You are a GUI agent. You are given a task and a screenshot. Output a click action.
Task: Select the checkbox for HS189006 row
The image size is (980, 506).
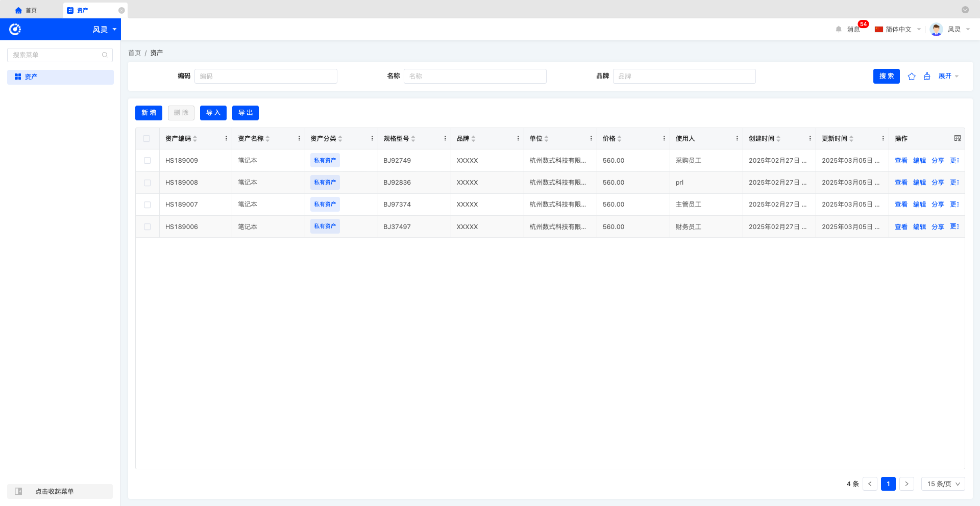click(x=147, y=227)
